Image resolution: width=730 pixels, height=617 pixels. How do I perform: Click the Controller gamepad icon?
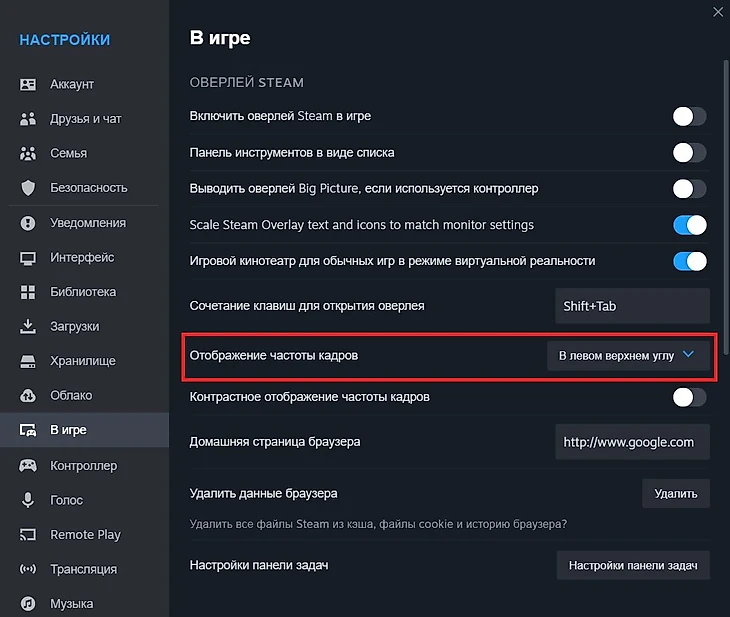[28, 466]
